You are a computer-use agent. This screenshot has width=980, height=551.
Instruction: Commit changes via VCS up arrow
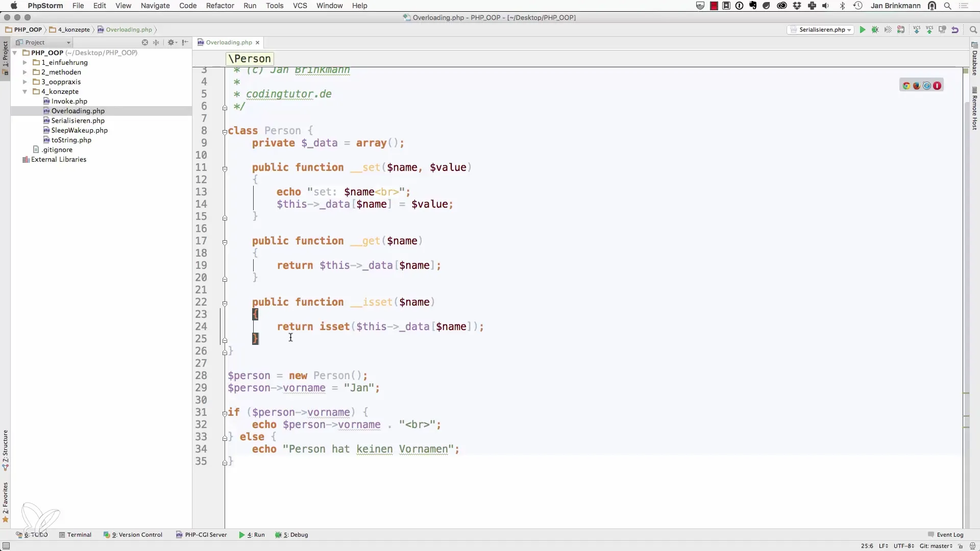click(929, 30)
